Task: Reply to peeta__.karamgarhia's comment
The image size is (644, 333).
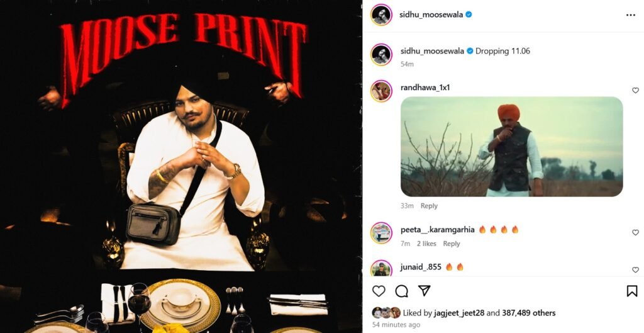Action: point(452,244)
